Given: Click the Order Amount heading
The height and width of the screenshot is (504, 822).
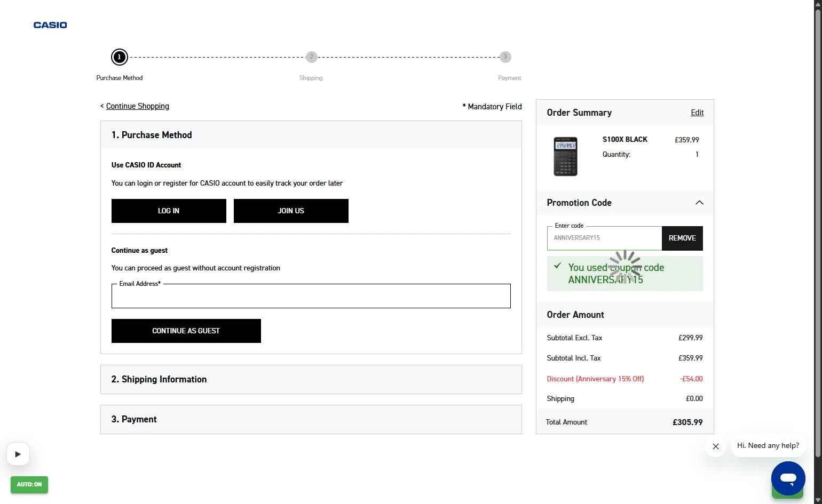Looking at the screenshot, I should [575, 315].
